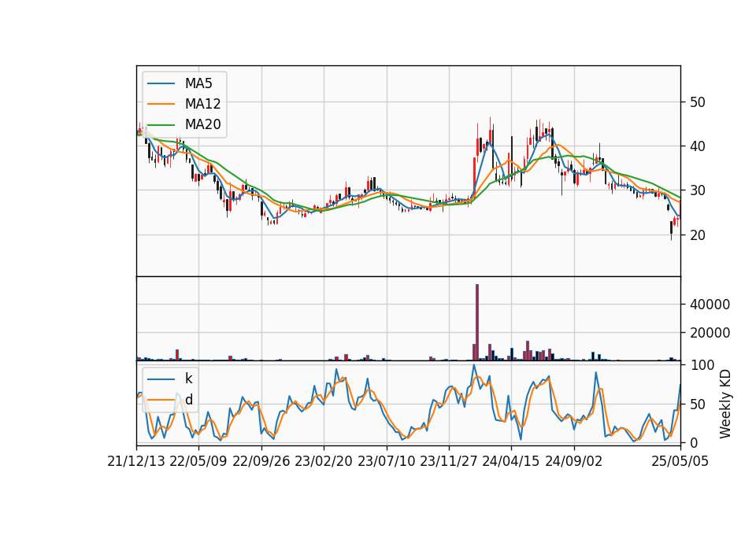
Task: Click the MA20 legend label
Action: [x=202, y=124]
